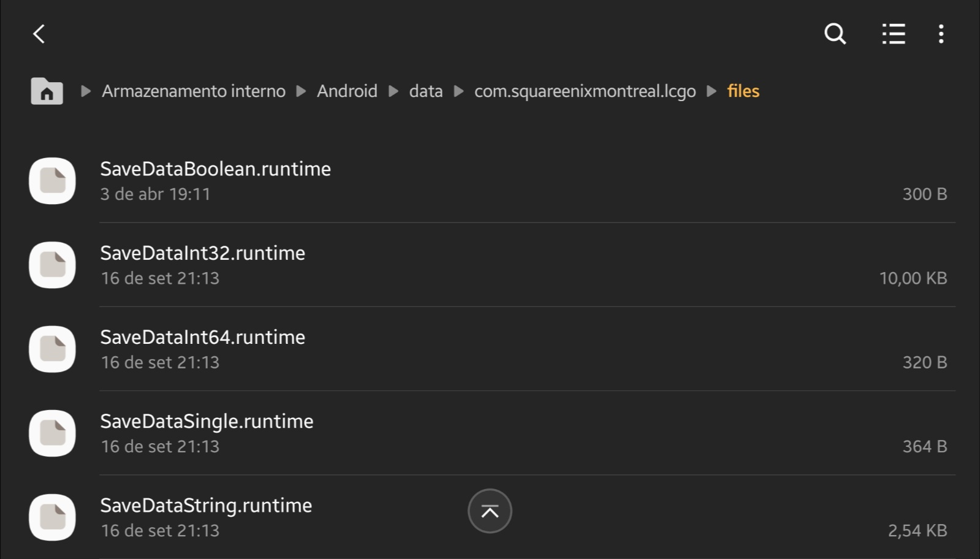This screenshot has height=559, width=980.
Task: Navigate to Armazenamento interno breadcrumb
Action: 193,91
